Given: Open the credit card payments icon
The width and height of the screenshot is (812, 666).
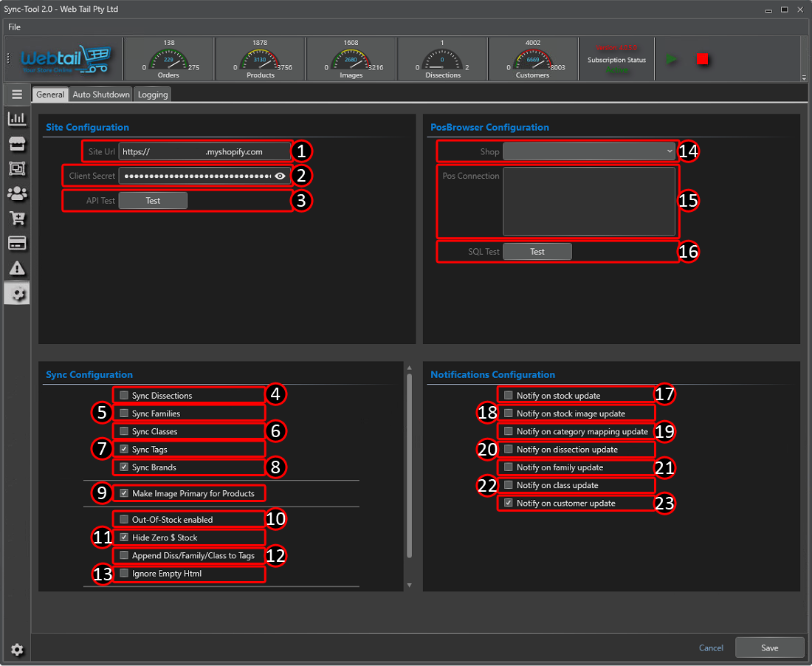Looking at the screenshot, I should coord(16,243).
